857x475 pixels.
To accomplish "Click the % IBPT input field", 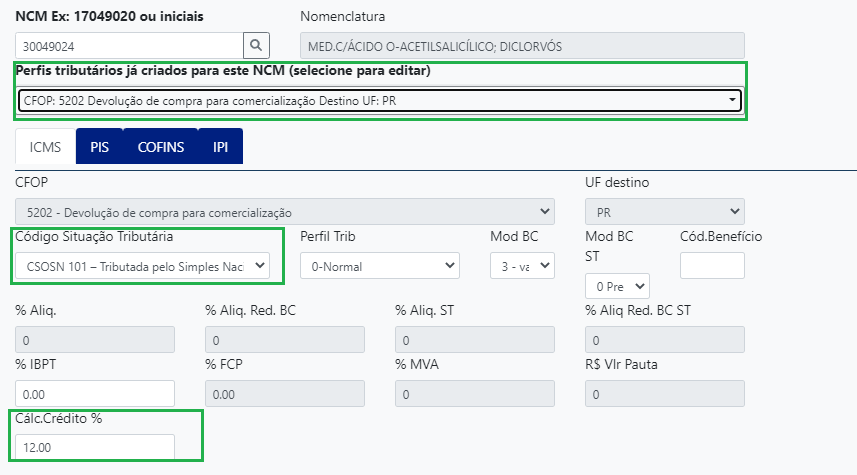I will (95, 393).
